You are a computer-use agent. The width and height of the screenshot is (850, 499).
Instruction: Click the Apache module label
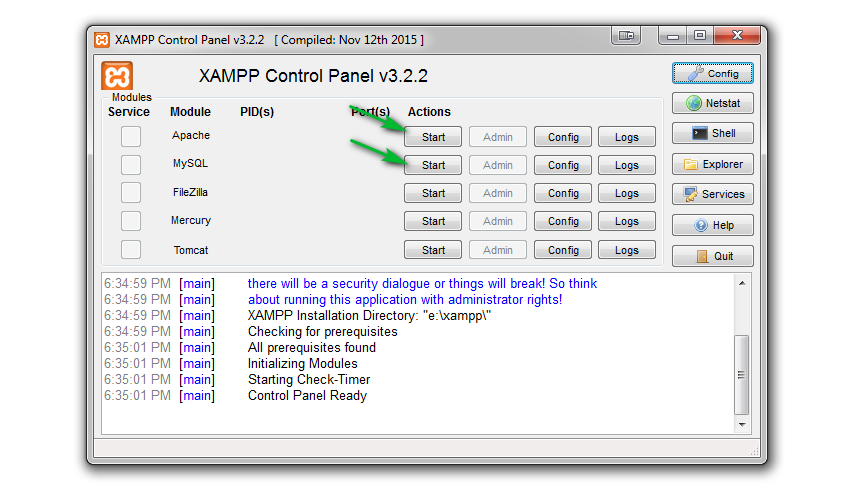[x=191, y=135]
